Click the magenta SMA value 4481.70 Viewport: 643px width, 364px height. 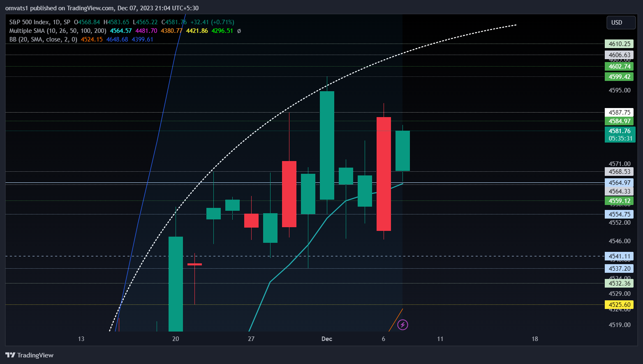pos(146,31)
